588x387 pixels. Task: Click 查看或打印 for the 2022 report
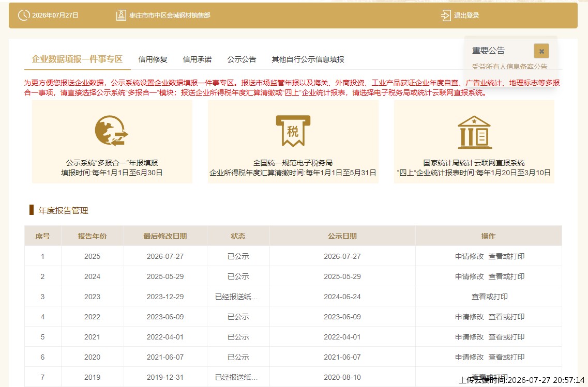506,317
